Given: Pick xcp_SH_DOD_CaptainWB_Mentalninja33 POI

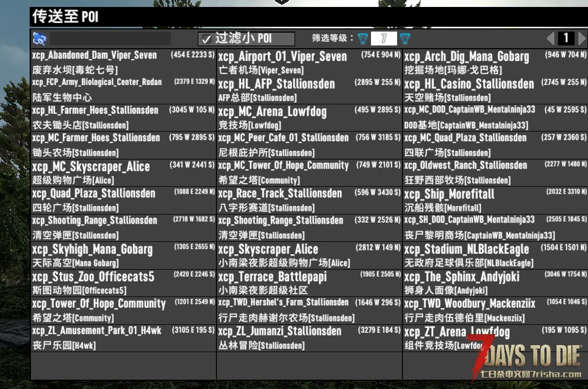Looking at the screenshot, I should point(496,228).
